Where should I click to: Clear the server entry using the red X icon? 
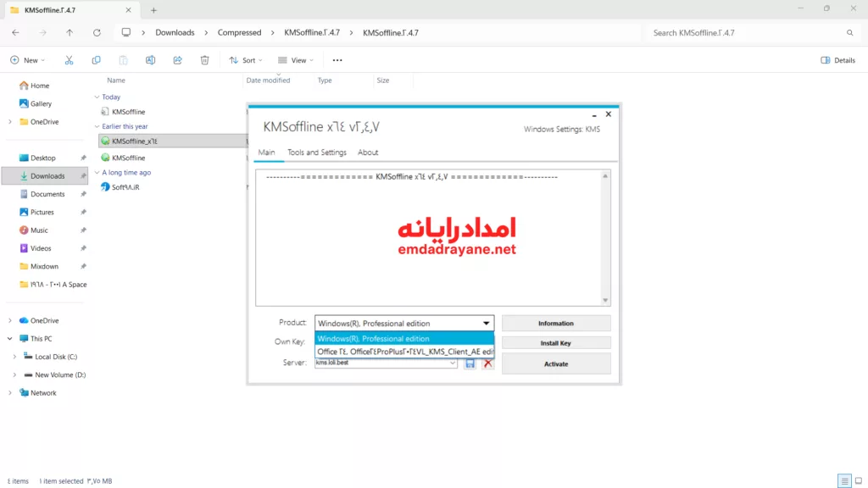487,363
